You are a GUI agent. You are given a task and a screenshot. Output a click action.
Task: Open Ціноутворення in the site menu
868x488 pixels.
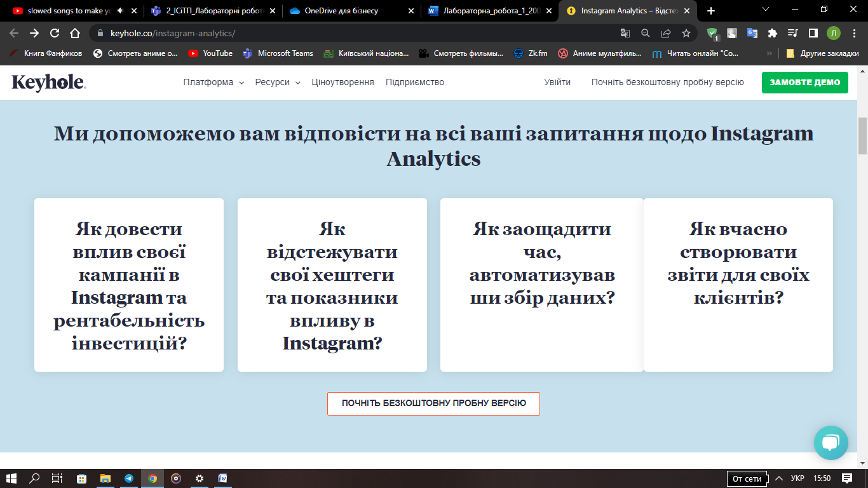[342, 82]
